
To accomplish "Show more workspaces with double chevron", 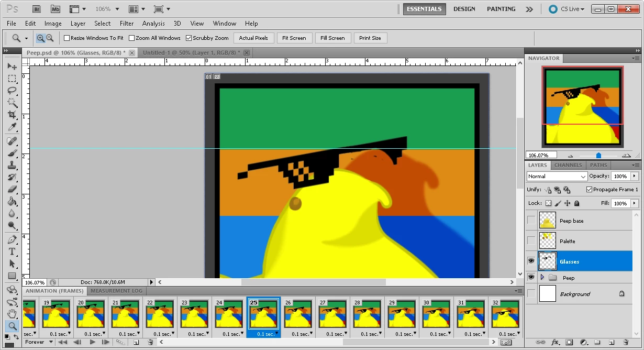I will click(x=529, y=9).
